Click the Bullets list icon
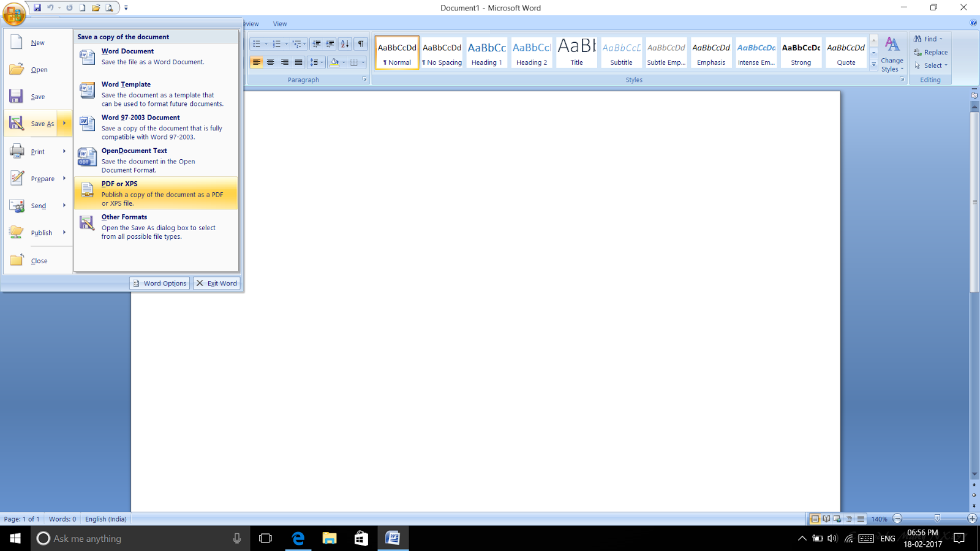Viewport: 980px width, 551px height. click(x=257, y=44)
